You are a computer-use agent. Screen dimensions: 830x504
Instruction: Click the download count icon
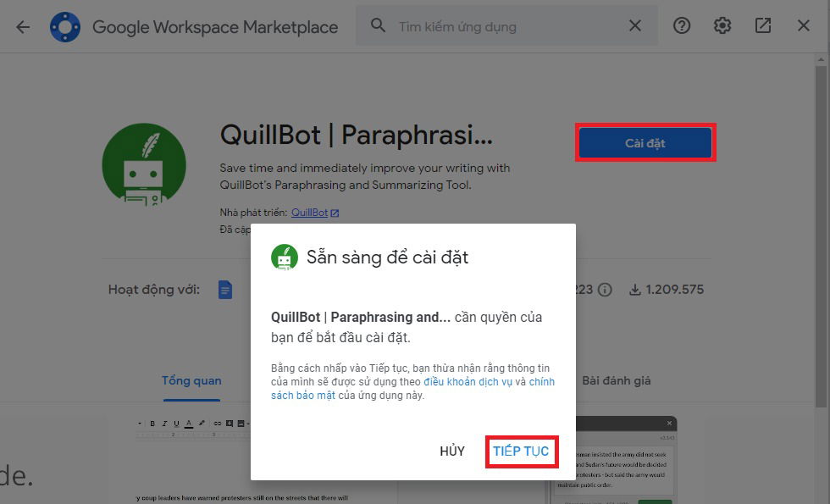pos(634,290)
